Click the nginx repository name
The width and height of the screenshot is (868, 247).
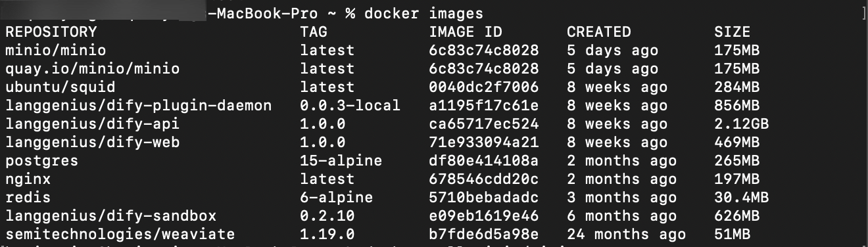(28, 179)
